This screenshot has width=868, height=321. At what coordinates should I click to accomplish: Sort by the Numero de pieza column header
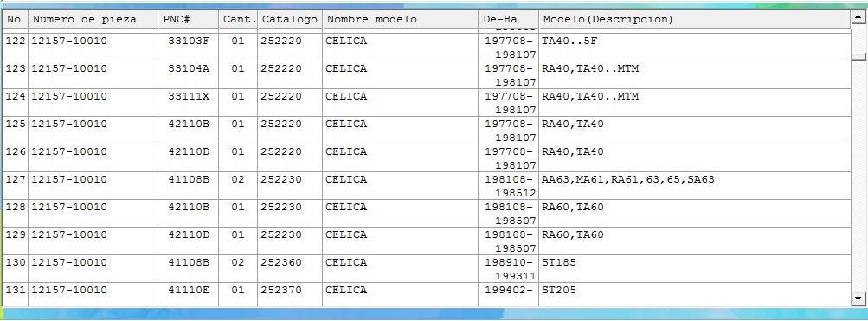[x=93, y=19]
